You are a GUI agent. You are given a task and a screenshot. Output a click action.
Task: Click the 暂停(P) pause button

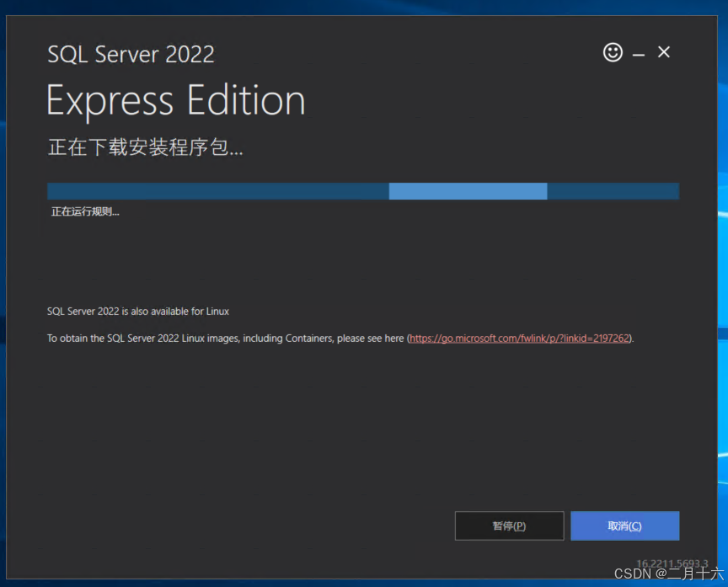click(x=509, y=526)
